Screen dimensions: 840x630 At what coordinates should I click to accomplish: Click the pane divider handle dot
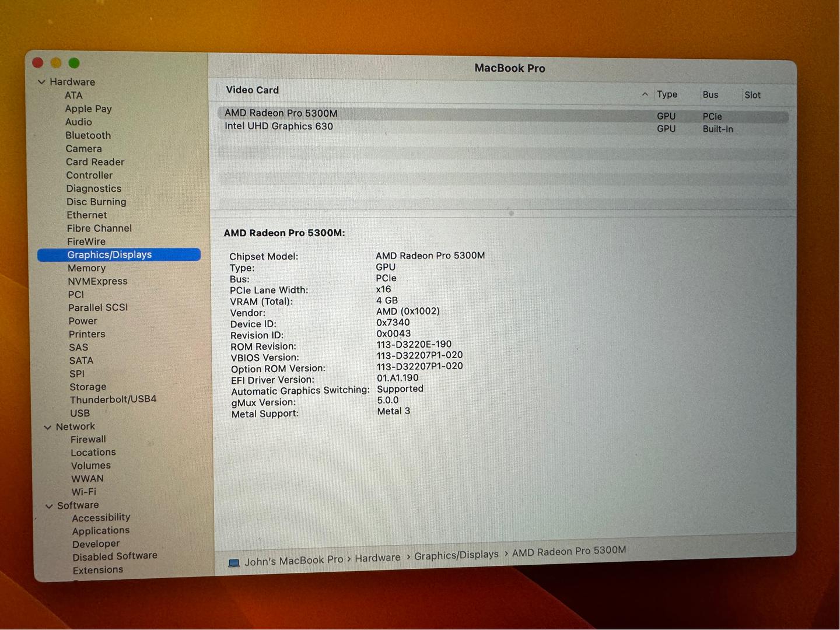coord(512,213)
